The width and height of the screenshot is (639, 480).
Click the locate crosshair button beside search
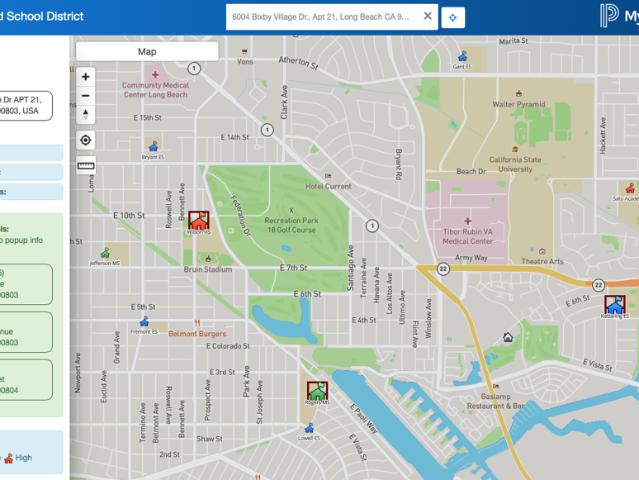[x=454, y=17]
